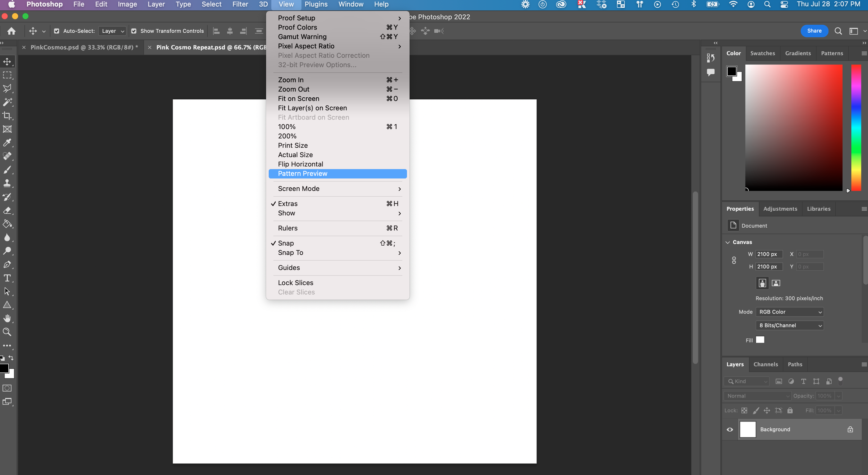Select the Hand tool

point(7,318)
